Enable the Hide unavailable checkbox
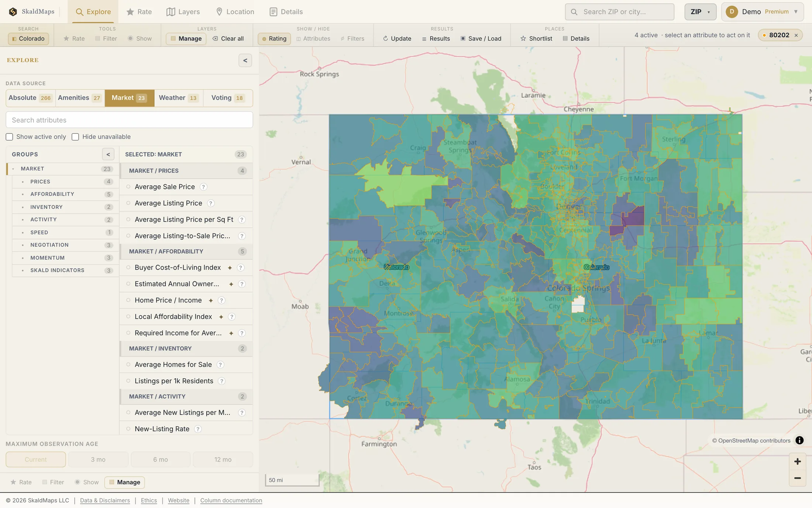The height and width of the screenshot is (508, 812). click(75, 137)
